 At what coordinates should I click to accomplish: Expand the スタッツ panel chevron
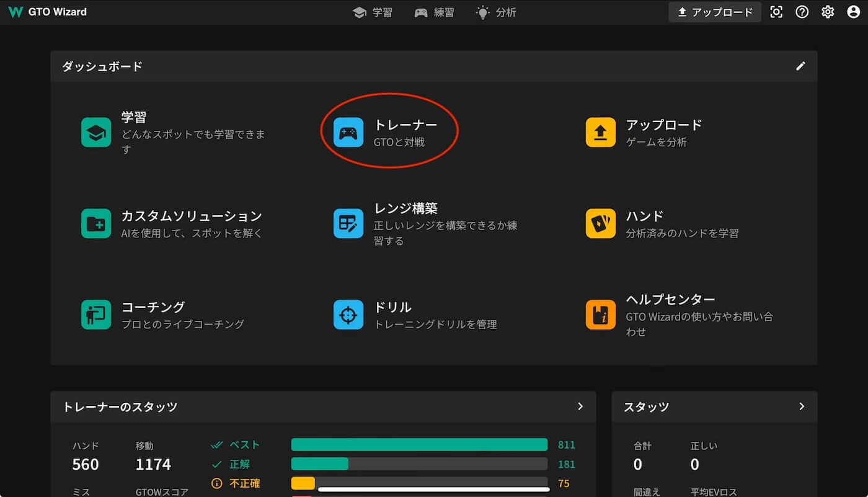pyautogui.click(x=802, y=407)
